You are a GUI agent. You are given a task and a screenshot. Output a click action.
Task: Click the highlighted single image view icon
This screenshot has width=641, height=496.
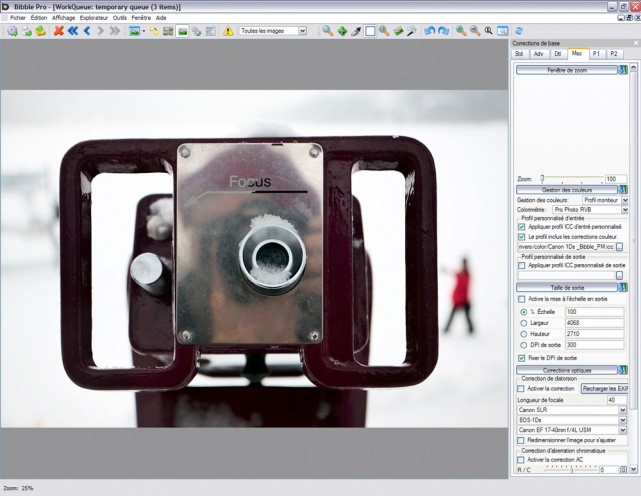point(182,31)
